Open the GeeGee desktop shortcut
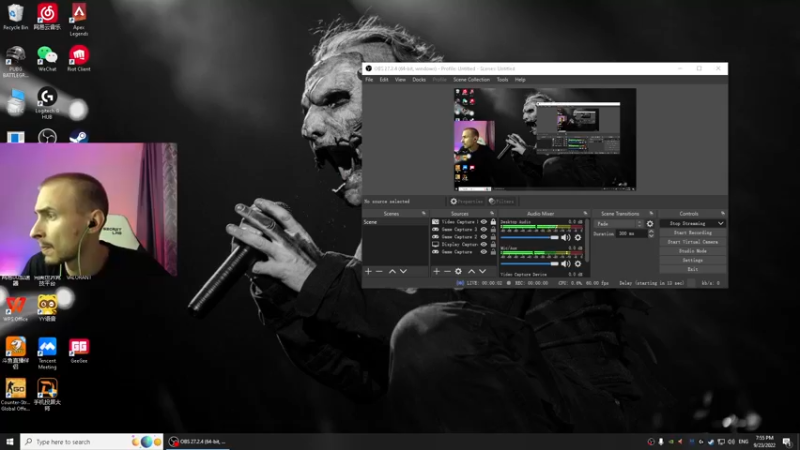The image size is (800, 450). click(79, 351)
